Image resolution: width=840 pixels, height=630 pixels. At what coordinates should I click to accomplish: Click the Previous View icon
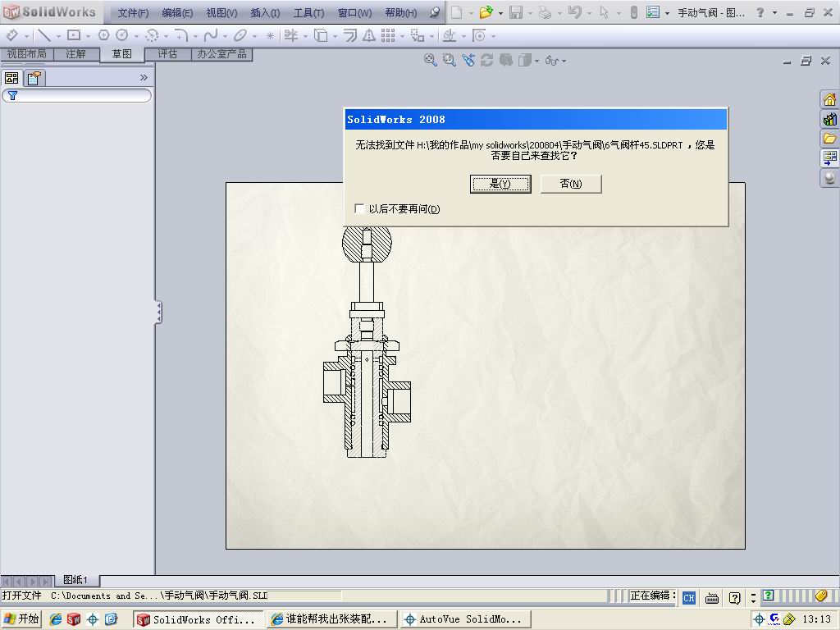pos(468,60)
